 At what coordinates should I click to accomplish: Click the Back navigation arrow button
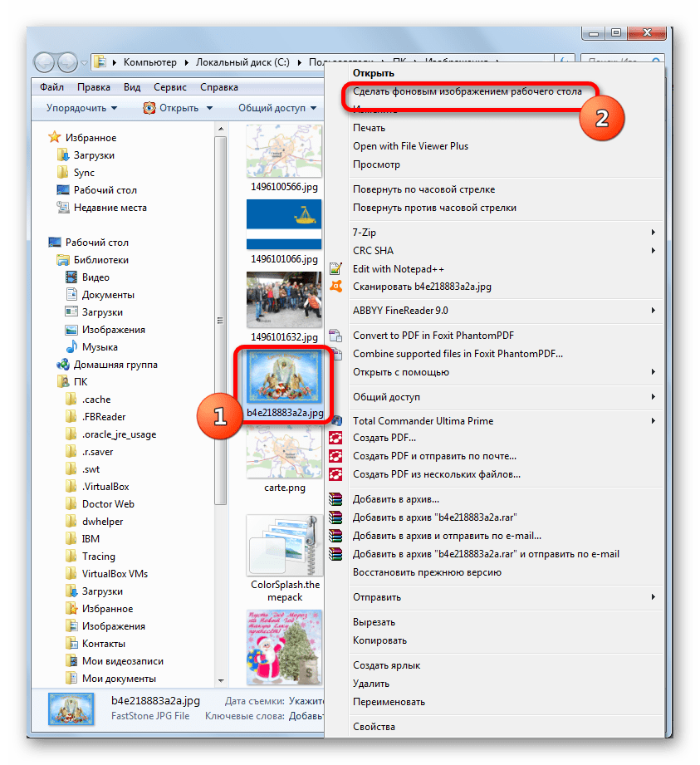(x=44, y=62)
